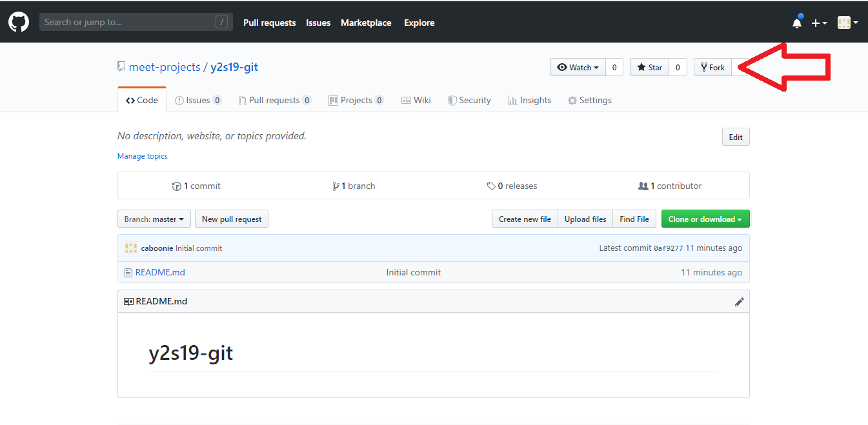The width and height of the screenshot is (868, 425).
Task: Open the Wiki tab
Action: 416,100
